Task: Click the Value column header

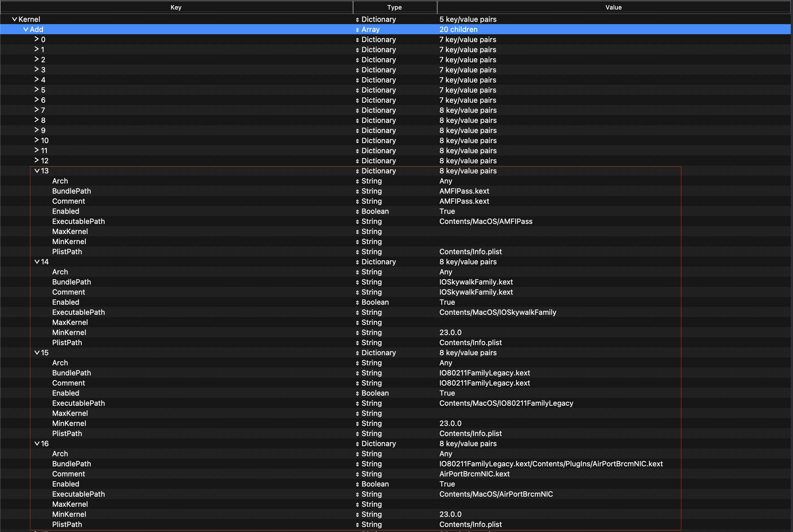Action: [x=613, y=7]
